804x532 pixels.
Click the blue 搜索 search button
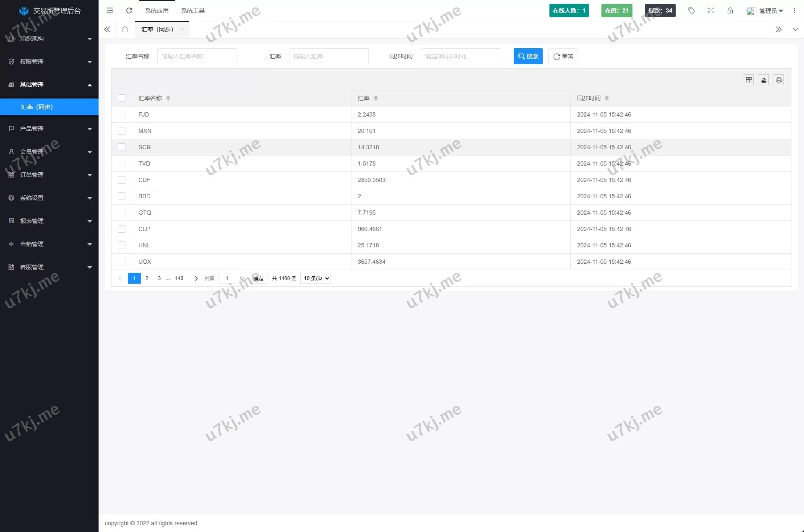coord(528,56)
